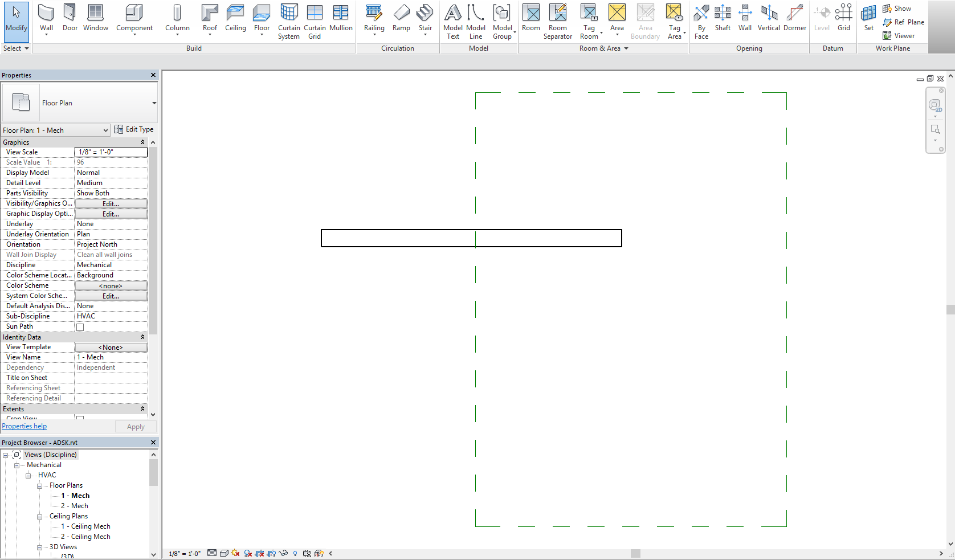
Task: Select the Modify tool
Action: coord(16,21)
